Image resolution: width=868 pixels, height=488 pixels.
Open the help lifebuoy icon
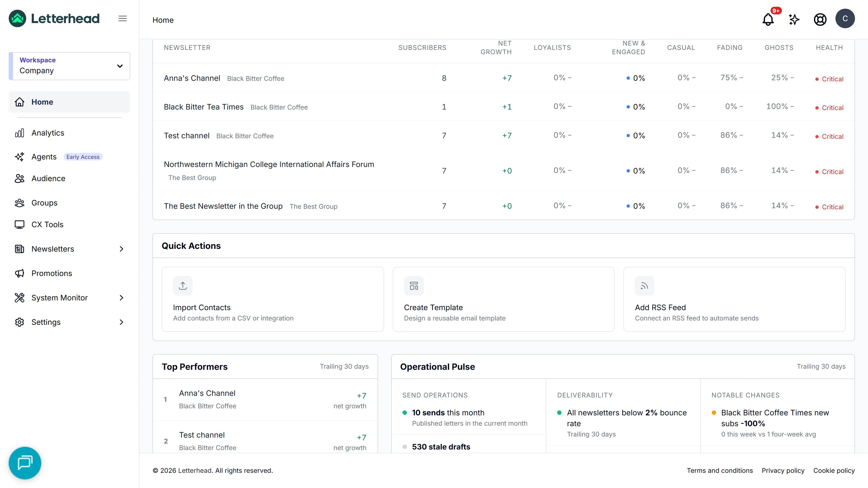(820, 20)
